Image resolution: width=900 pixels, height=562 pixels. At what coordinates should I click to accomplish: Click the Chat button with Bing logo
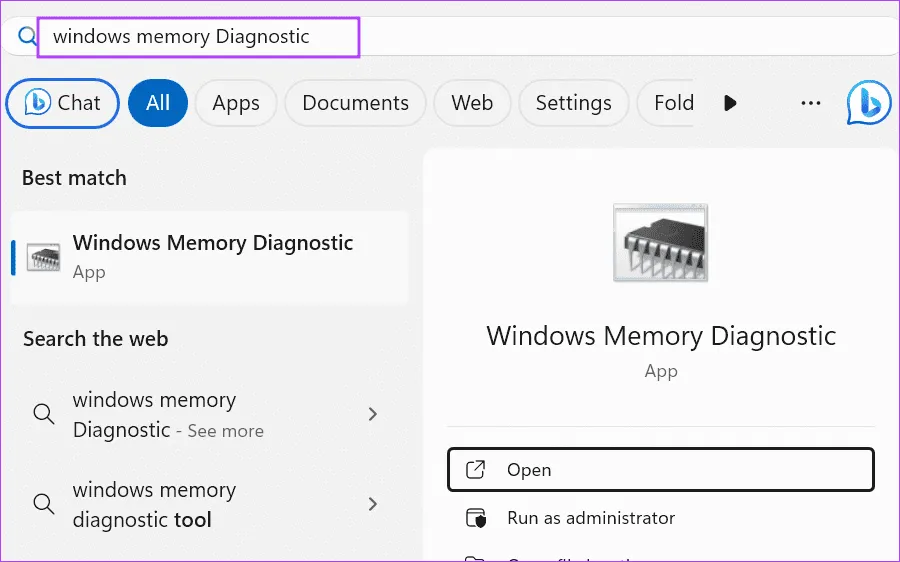(63, 103)
